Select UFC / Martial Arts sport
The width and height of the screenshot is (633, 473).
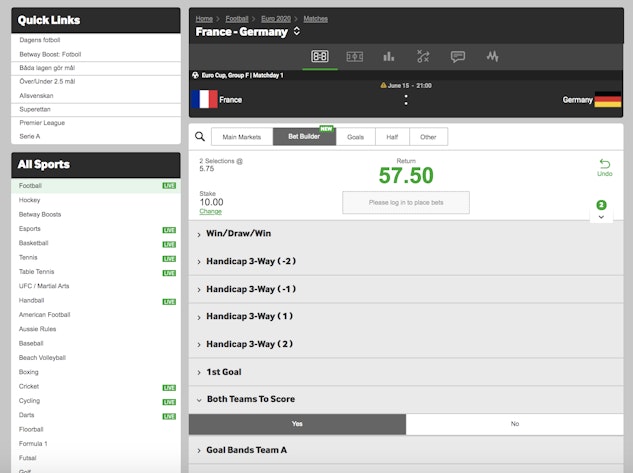(96, 286)
